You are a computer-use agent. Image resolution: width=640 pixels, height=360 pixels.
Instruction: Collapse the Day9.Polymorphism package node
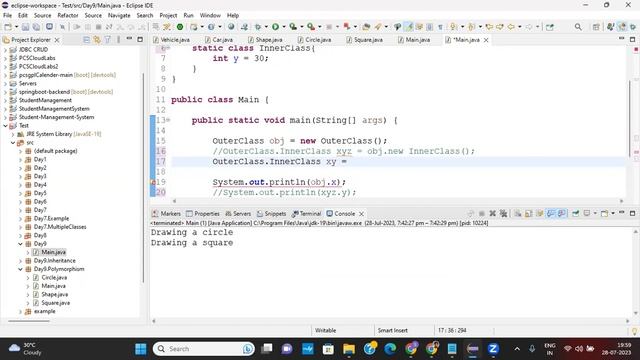[20, 269]
